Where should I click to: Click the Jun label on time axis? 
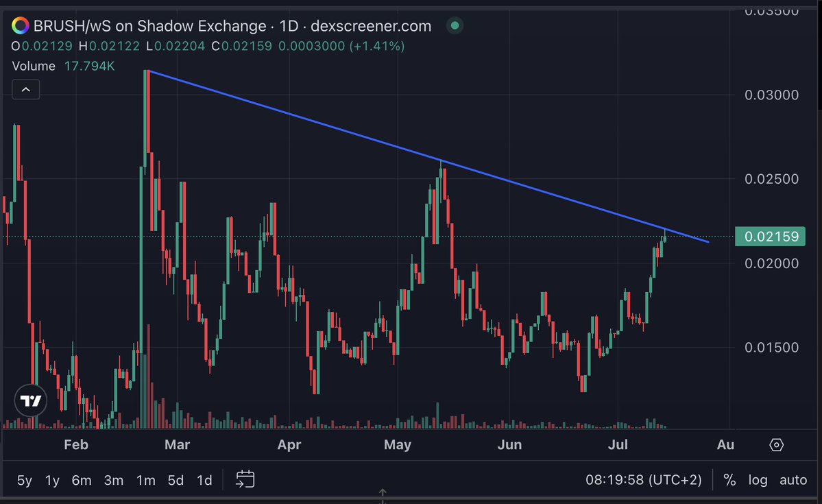(509, 445)
